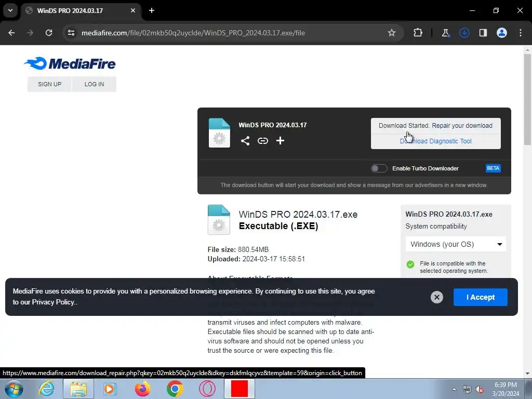
Task: Show hidden tray icons arrow
Action: [454, 390]
